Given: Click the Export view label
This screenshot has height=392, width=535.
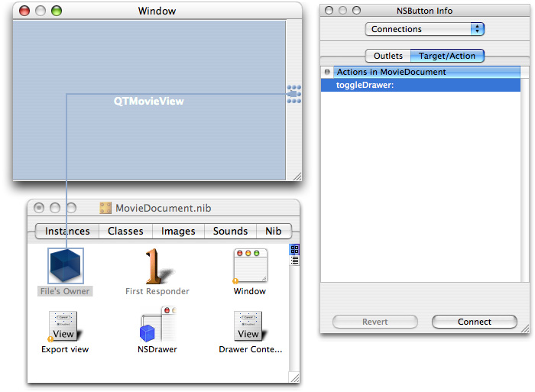Looking at the screenshot, I should pos(65,349).
